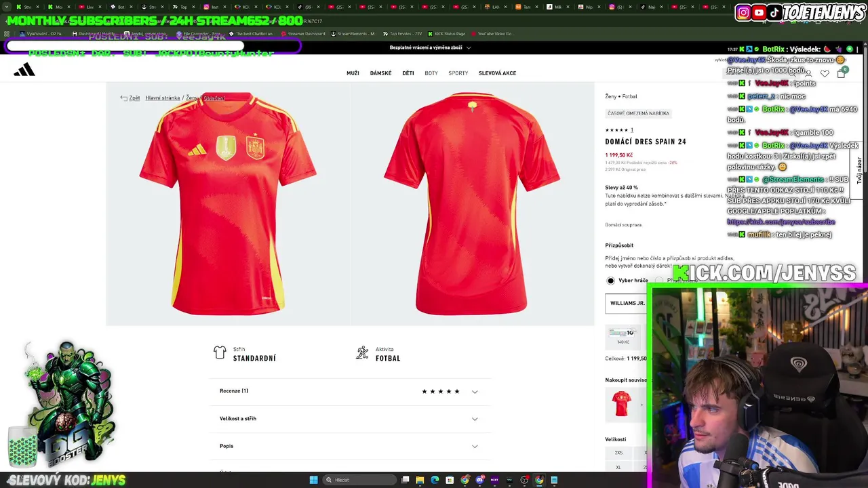Open the wishlist heart icon
The image size is (868, 488).
tap(825, 73)
